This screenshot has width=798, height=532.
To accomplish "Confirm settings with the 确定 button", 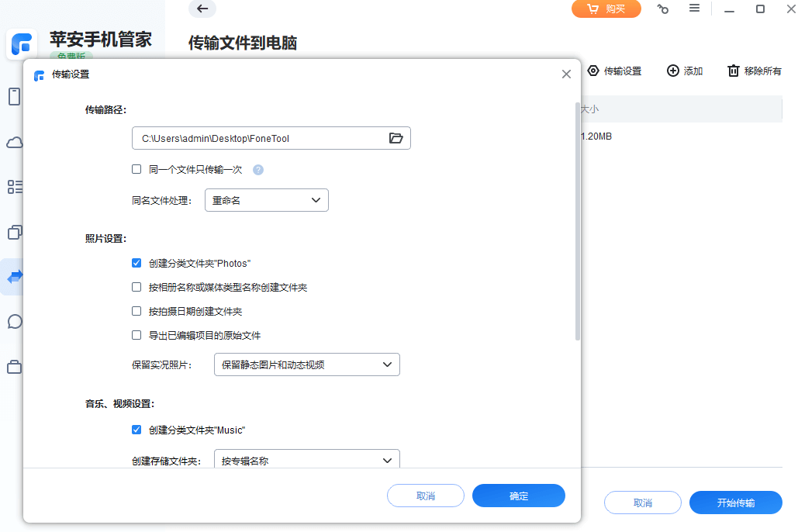I will (518, 496).
